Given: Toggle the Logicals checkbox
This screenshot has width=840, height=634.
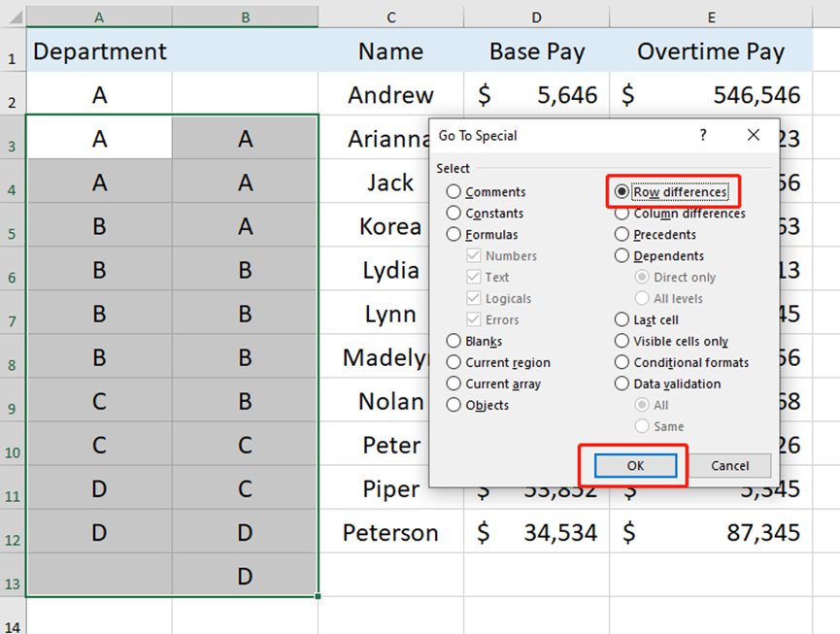Looking at the screenshot, I should (499, 298).
